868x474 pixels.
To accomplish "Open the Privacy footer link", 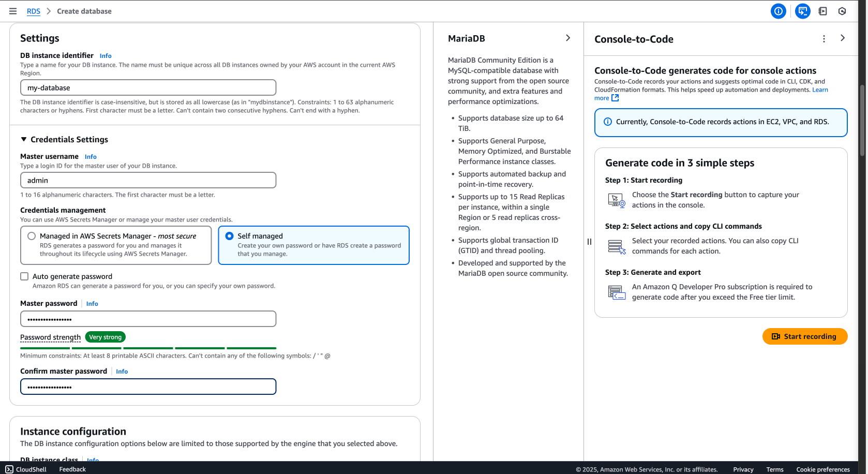I will pyautogui.click(x=743, y=470).
